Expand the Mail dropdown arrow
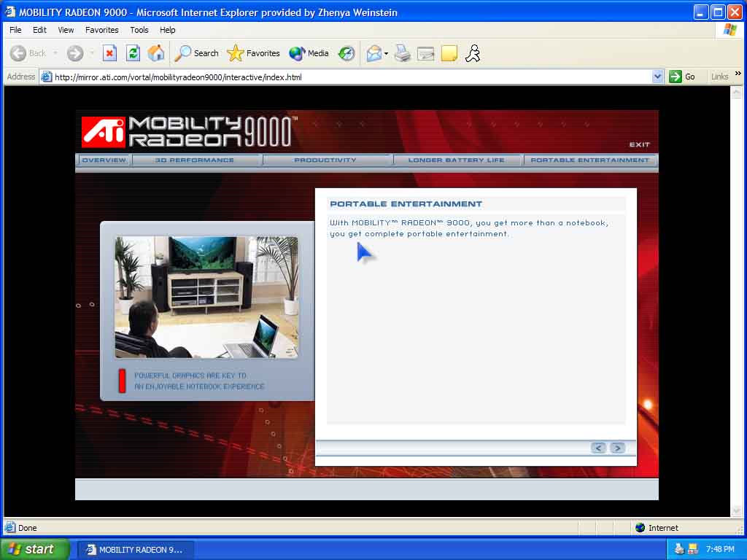747x560 pixels. pyautogui.click(x=387, y=53)
